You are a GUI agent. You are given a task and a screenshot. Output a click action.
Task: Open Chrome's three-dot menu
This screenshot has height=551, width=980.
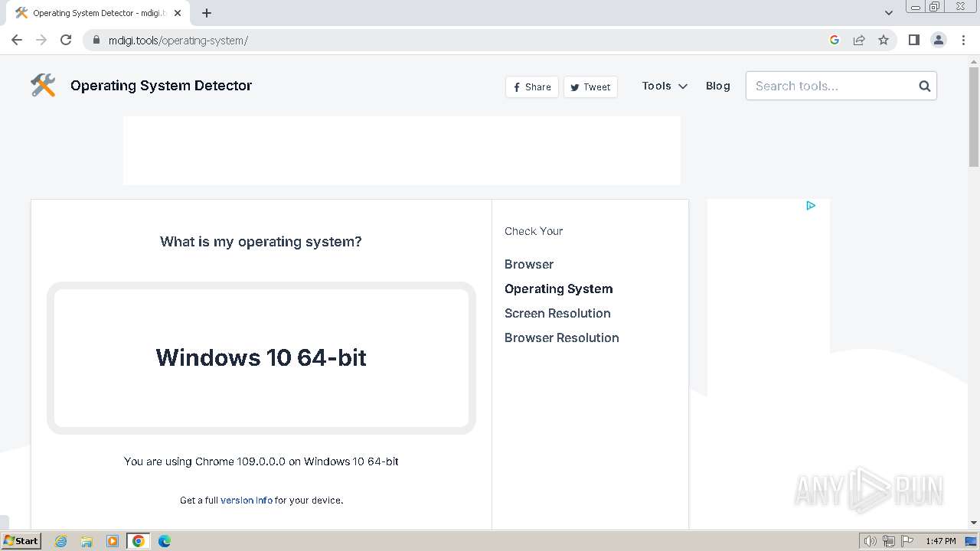pos(963,40)
